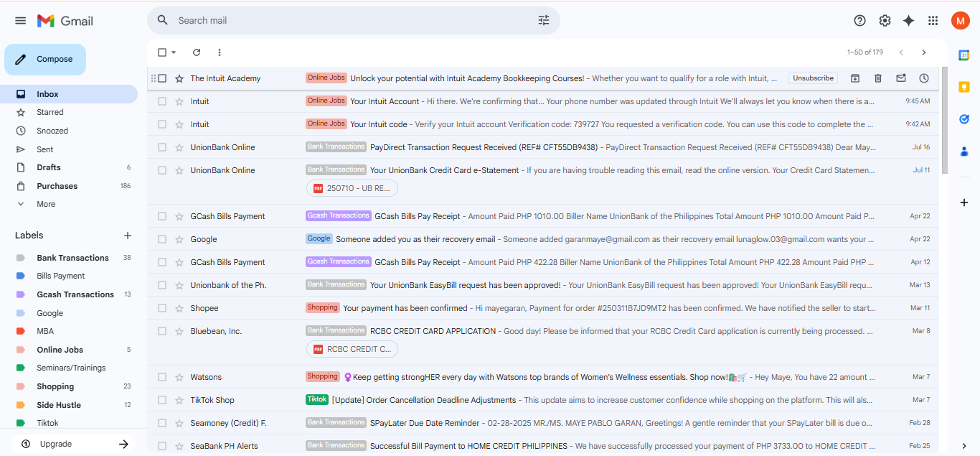Open Google Contacts side panel
Image resolution: width=980 pixels, height=456 pixels.
[x=964, y=152]
